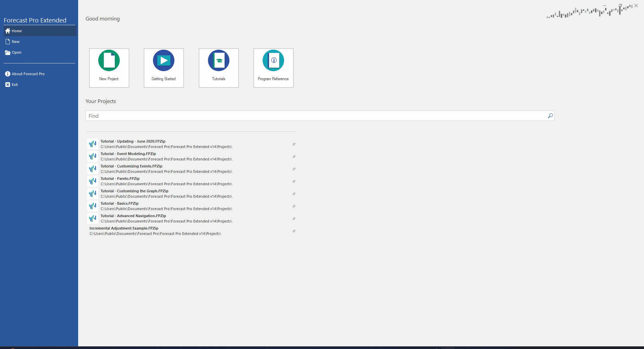This screenshot has height=349, width=644.
Task: Open the New Project tile
Action: (109, 68)
